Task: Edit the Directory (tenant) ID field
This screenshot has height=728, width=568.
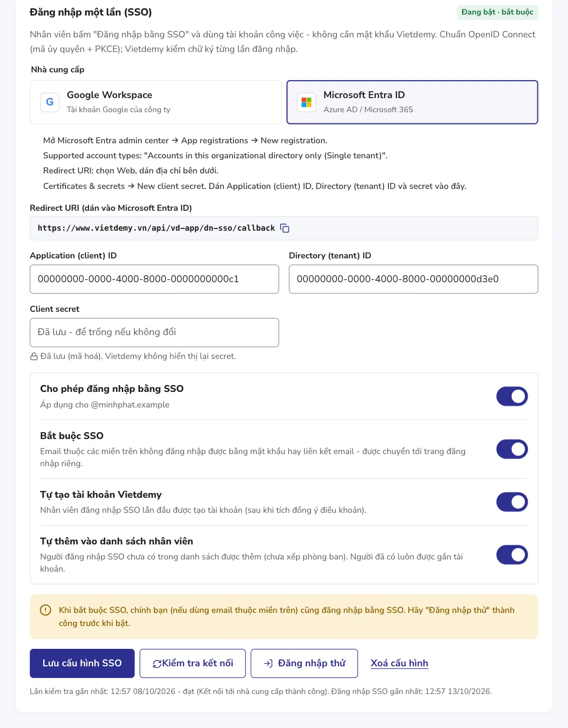Action: pos(414,279)
